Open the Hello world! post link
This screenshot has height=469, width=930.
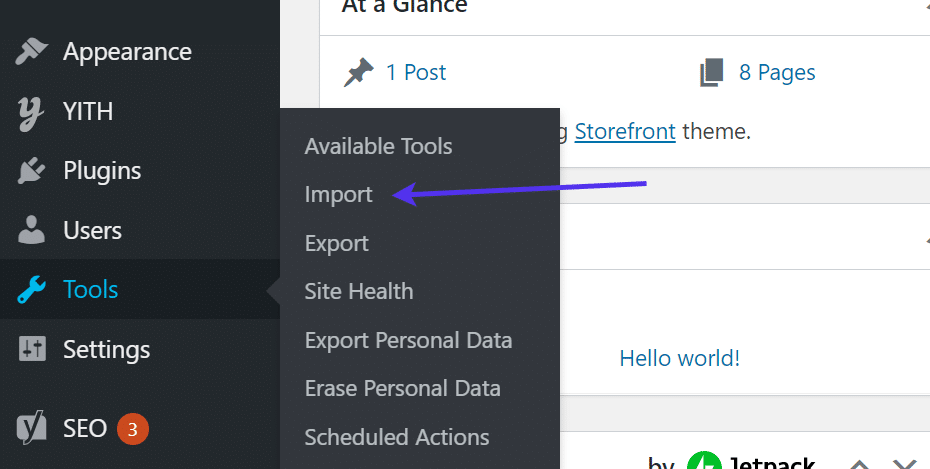[679, 358]
